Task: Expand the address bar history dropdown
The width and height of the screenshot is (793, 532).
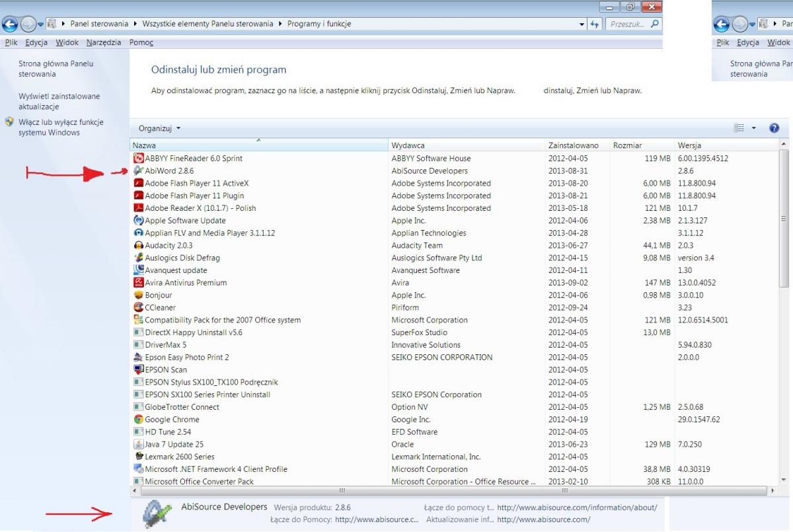Action: (582, 24)
